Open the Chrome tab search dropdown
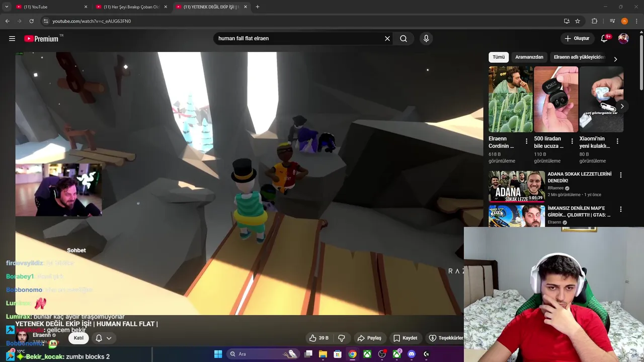Image resolution: width=644 pixels, height=362 pixels. 7,7
